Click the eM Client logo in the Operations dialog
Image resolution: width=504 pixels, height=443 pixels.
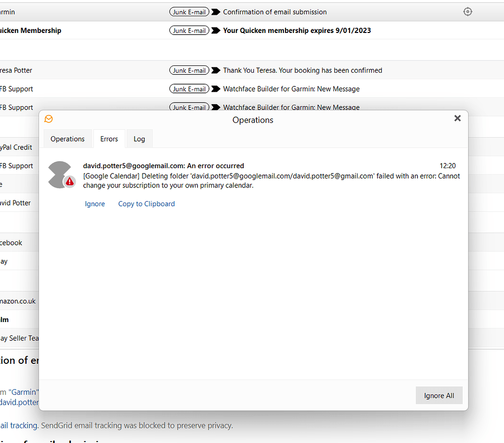[48, 118]
